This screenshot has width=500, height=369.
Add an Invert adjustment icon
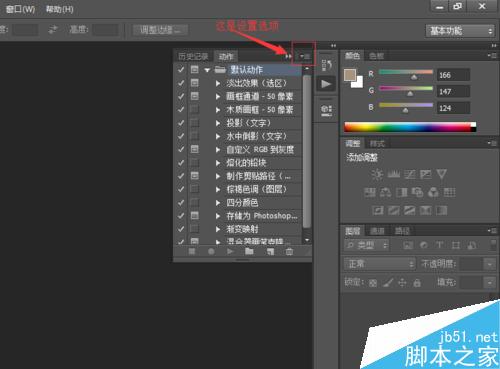click(378, 210)
